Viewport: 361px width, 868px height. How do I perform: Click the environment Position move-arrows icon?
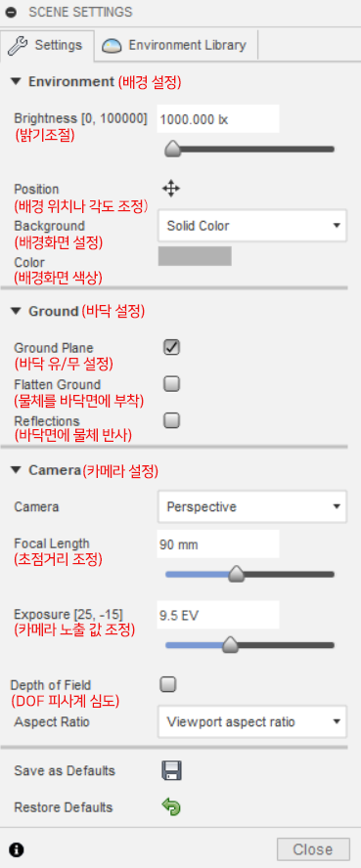pyautogui.click(x=171, y=190)
